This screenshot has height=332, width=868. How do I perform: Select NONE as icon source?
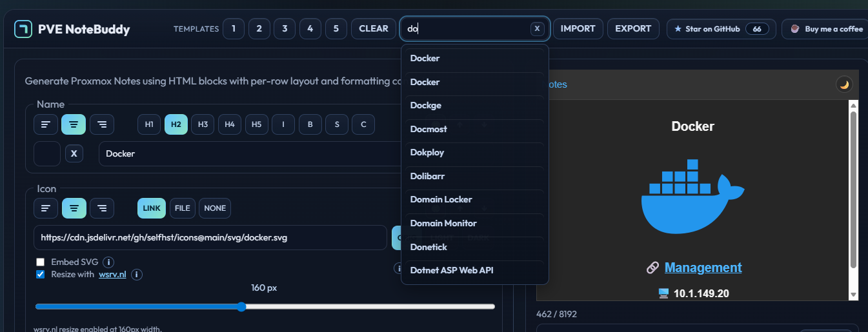[x=215, y=208]
